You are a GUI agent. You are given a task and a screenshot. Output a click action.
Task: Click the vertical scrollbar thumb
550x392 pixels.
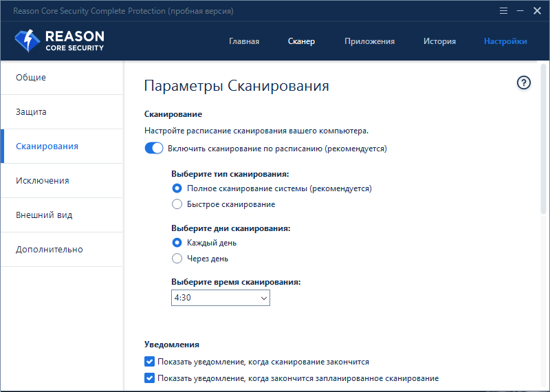(543, 139)
